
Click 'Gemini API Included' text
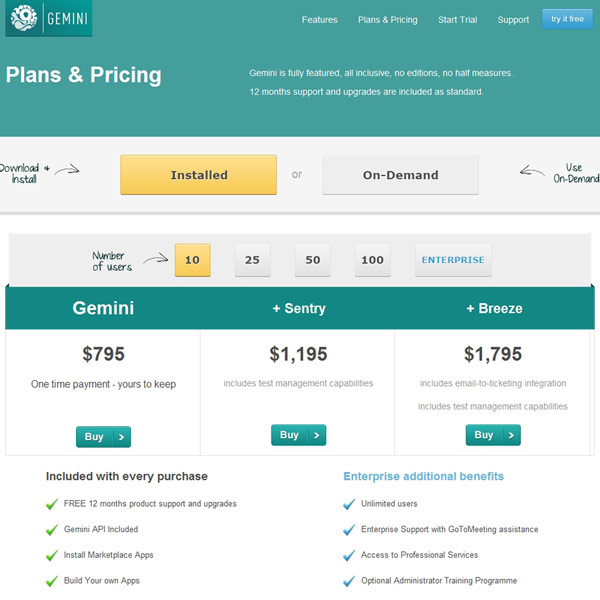point(101,529)
